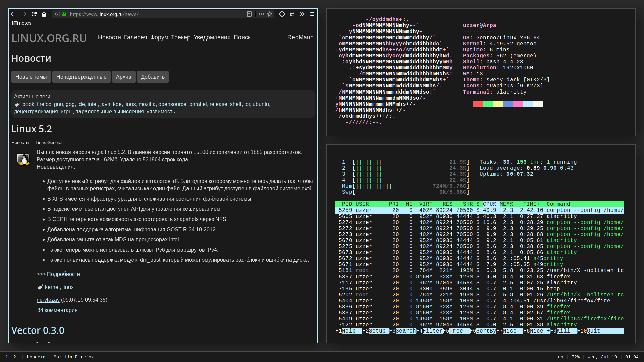644x362 pixels.
Task: Reload the current page
Action: 34,14
